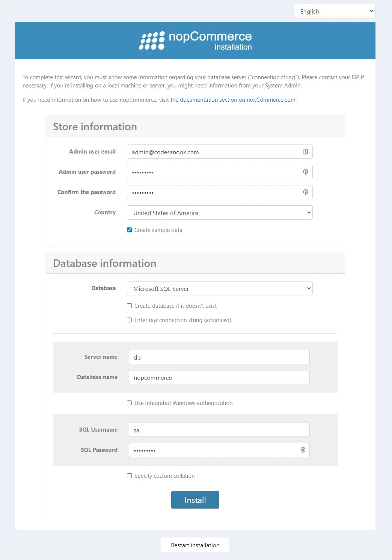Click the SQL Username label
Screen dimensions: 392x560
pos(98,430)
